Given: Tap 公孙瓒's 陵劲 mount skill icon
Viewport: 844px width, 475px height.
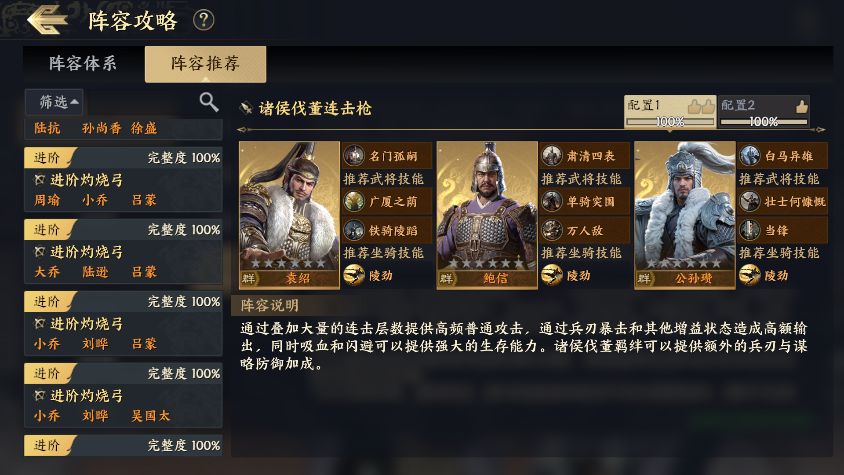Looking at the screenshot, I should 750,274.
